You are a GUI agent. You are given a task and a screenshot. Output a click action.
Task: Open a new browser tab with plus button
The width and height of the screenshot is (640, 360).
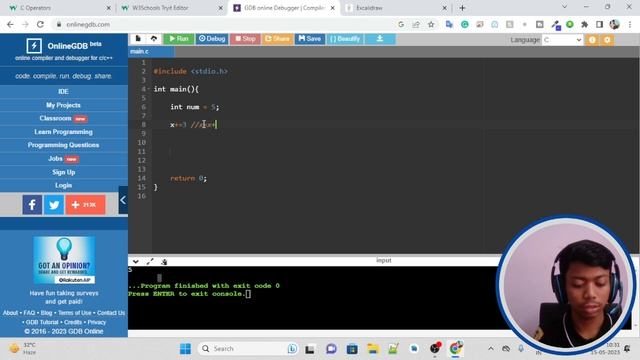pyautogui.click(x=462, y=8)
